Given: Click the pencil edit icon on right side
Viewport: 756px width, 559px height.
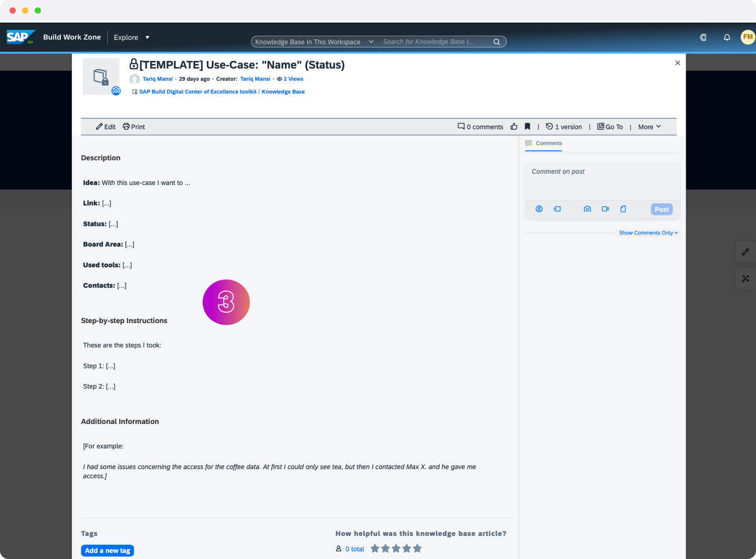Looking at the screenshot, I should coord(745,252).
